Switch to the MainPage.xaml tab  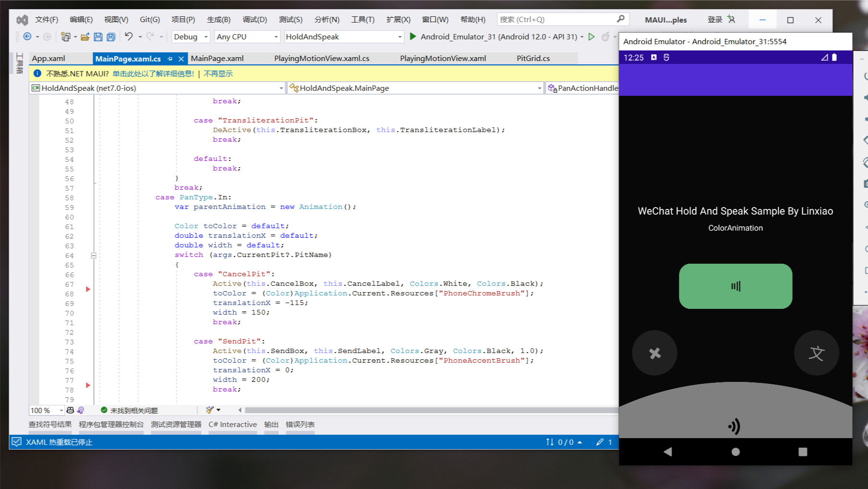coord(217,58)
